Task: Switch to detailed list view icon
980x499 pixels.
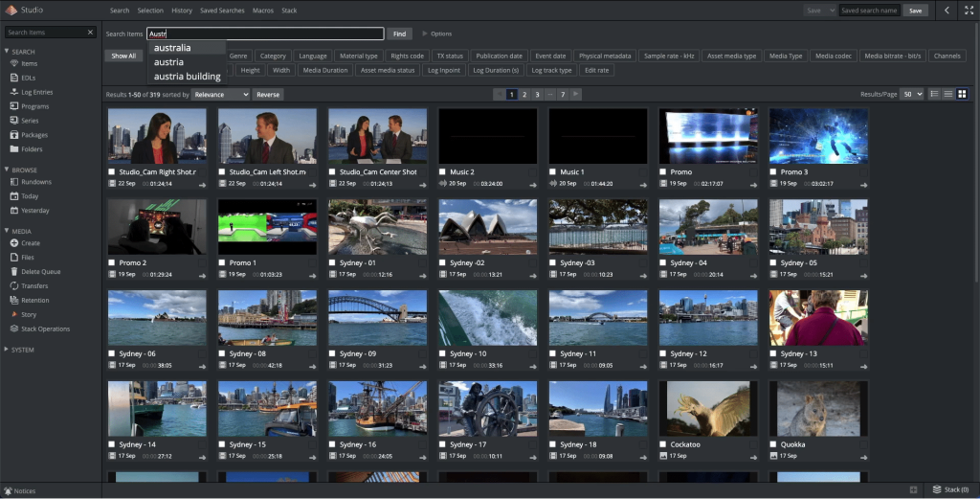Action: tap(935, 94)
